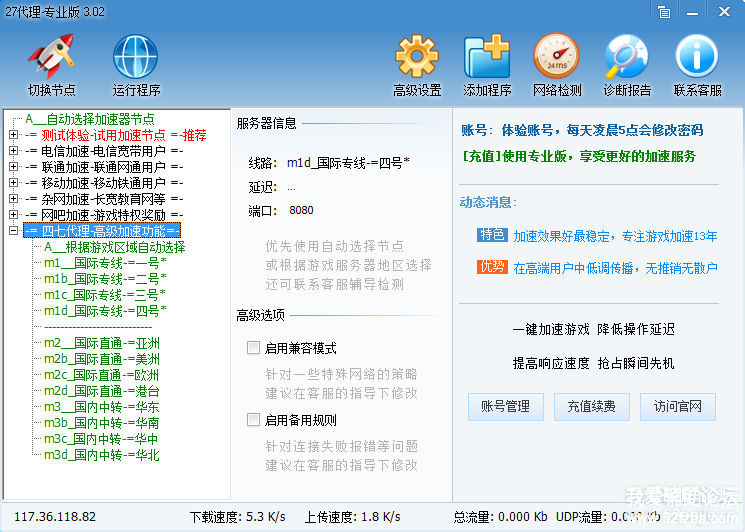This screenshot has width=745, height=532.
Task: Click 账号管理 button
Action: coord(506,407)
